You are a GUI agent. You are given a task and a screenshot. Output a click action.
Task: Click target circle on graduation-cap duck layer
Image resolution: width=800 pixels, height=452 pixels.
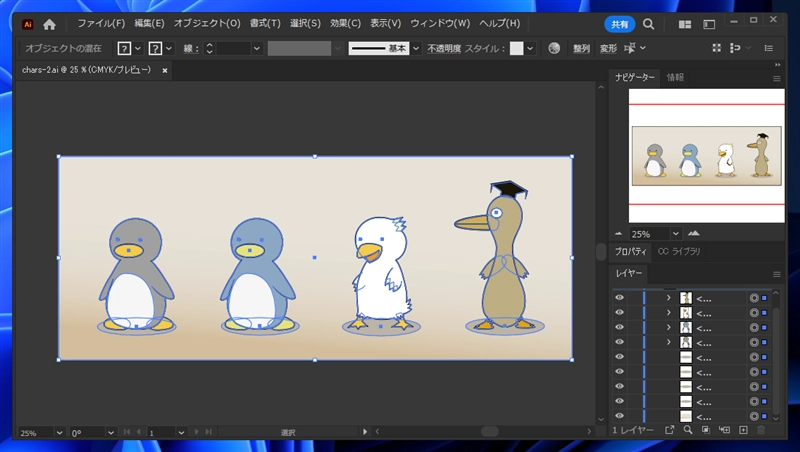pos(754,298)
